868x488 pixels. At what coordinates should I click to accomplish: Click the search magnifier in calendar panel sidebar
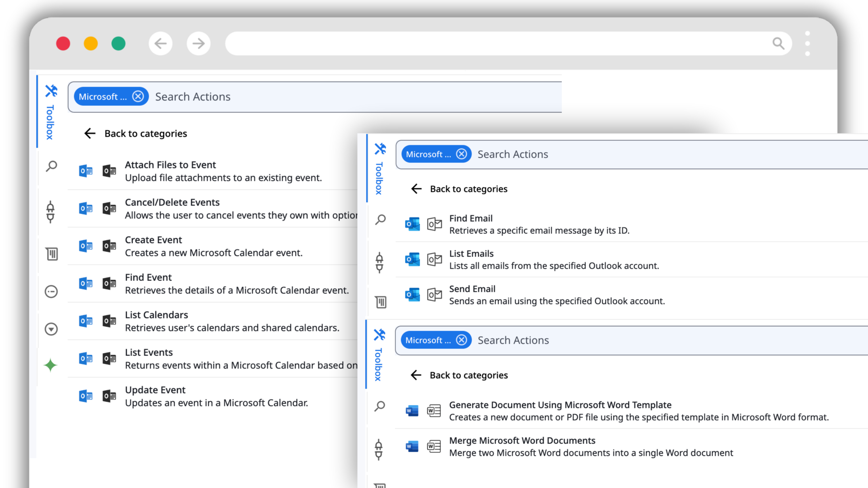(x=51, y=166)
